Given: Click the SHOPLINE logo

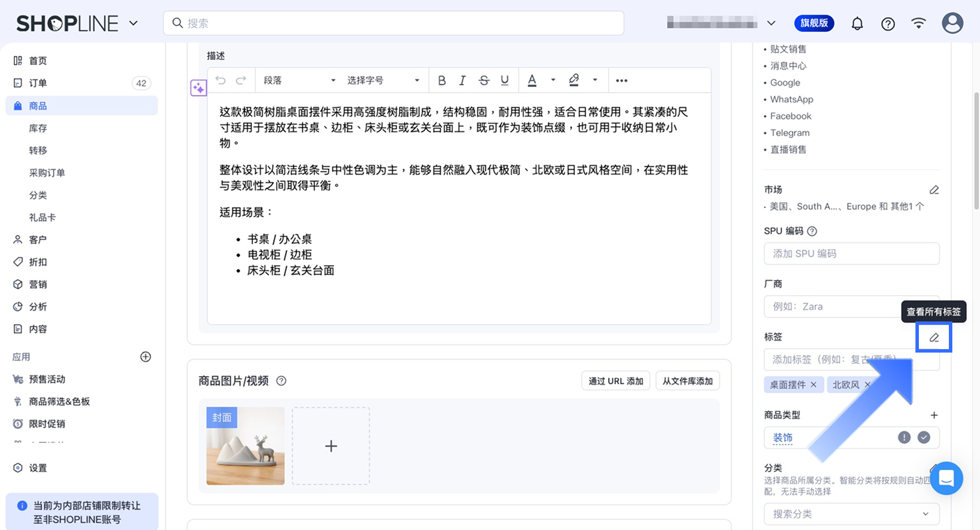Looking at the screenshot, I should 67,24.
